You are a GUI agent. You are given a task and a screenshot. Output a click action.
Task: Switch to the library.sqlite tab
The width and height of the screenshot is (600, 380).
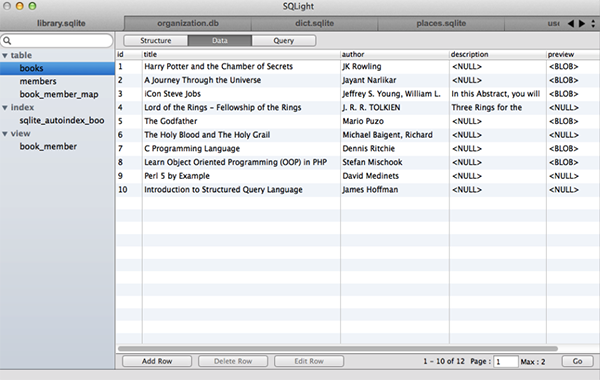click(x=61, y=23)
